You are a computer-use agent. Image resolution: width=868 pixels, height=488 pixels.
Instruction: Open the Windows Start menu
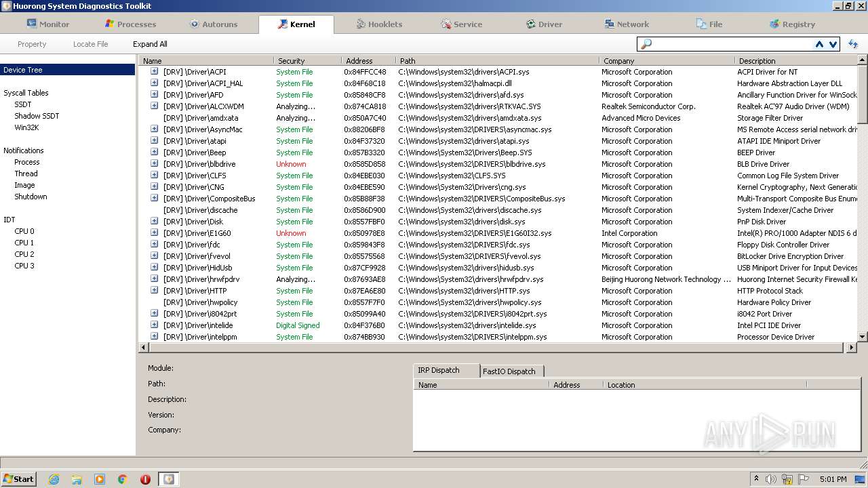(19, 479)
